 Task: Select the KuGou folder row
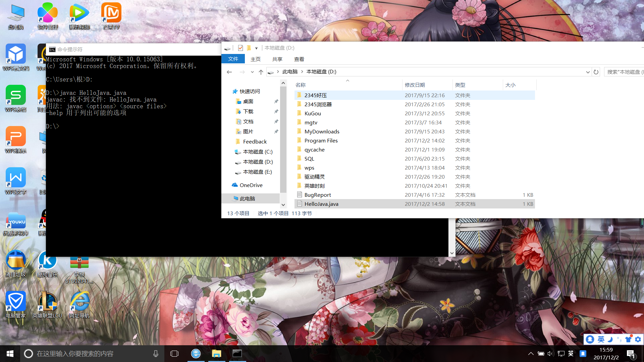(x=415, y=113)
